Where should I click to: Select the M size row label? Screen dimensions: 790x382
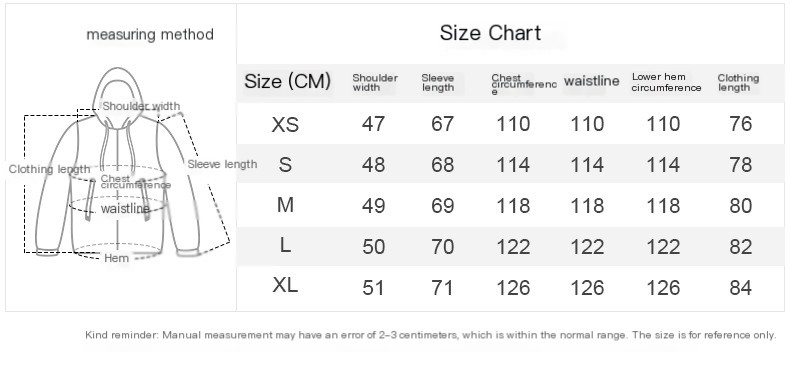[285, 205]
